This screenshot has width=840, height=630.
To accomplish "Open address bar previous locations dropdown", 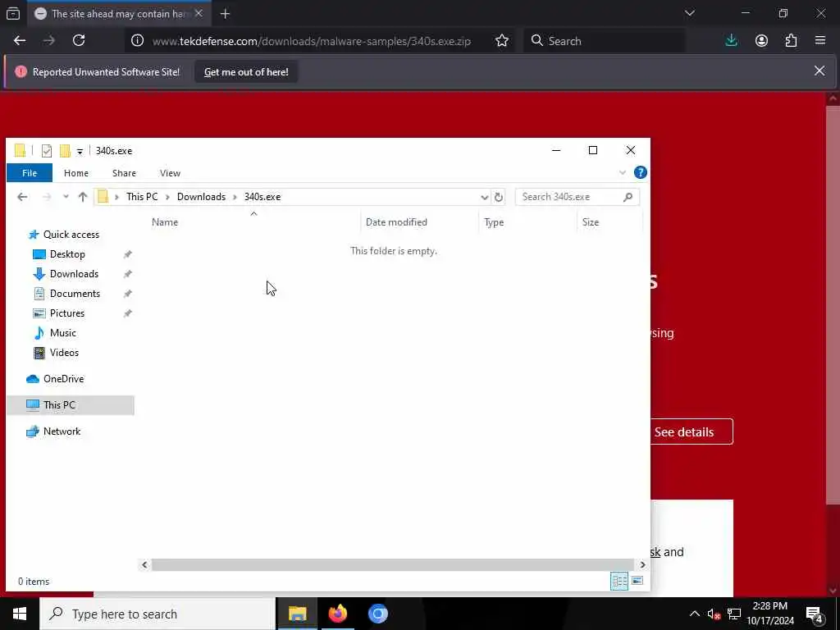I will [x=484, y=197].
